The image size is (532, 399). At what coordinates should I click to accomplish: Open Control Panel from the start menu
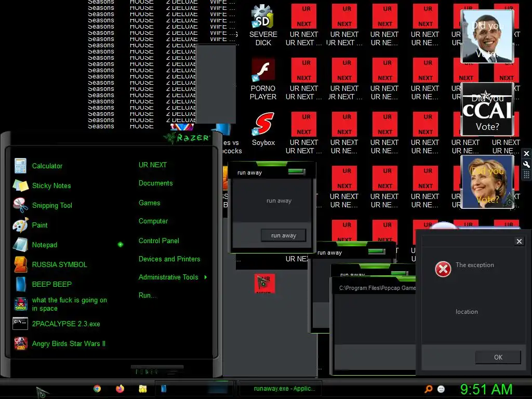coord(159,241)
